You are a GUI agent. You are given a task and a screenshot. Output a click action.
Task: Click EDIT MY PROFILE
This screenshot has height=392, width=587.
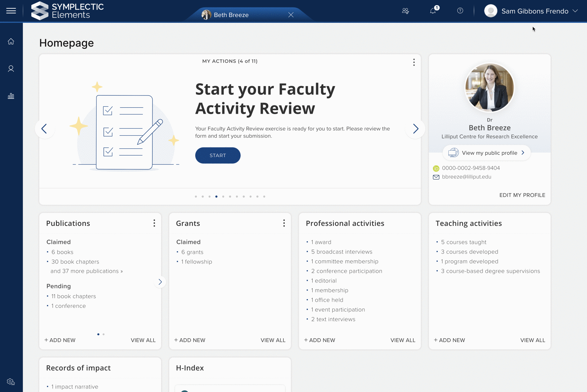point(522,195)
